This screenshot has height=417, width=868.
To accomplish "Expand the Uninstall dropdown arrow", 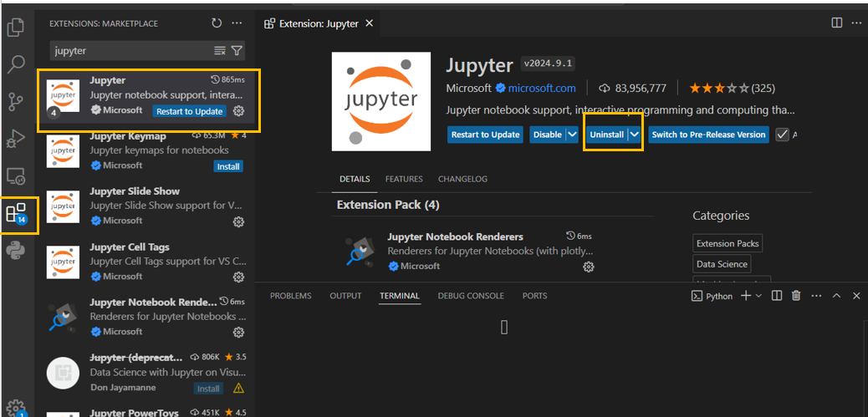I will point(635,135).
